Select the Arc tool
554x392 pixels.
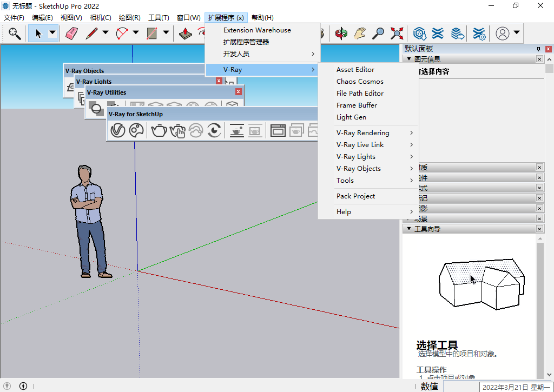(122, 34)
